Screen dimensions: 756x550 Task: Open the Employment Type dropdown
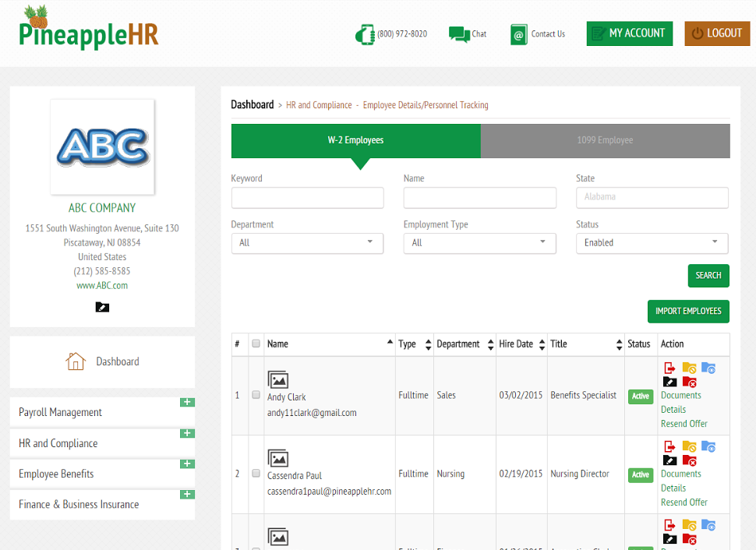[480, 243]
